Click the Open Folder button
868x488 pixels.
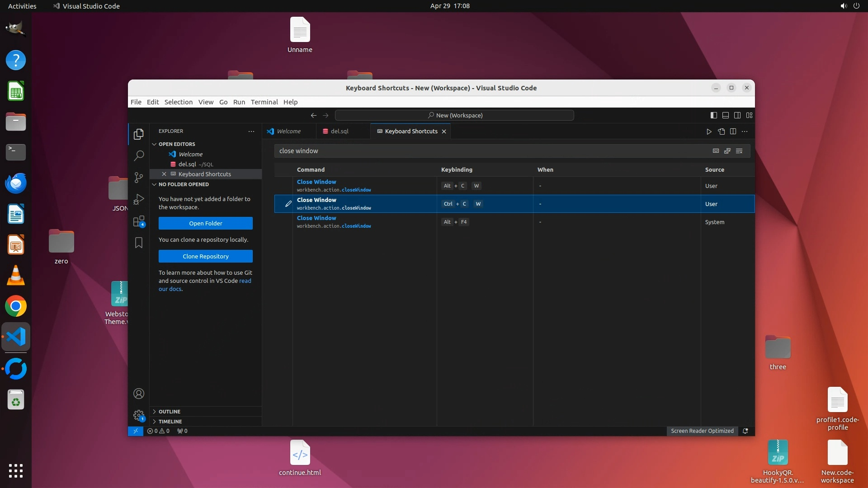205,223
